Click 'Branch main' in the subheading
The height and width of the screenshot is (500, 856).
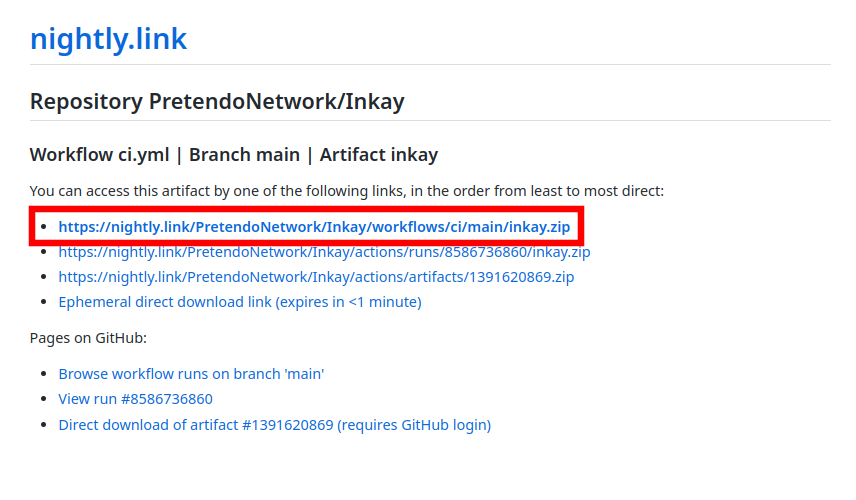244,155
